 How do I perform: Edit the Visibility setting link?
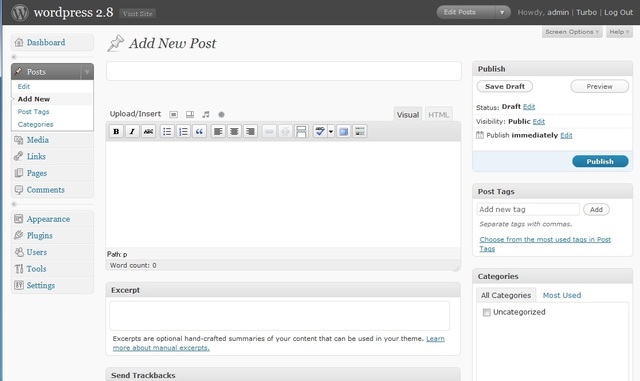(x=539, y=121)
